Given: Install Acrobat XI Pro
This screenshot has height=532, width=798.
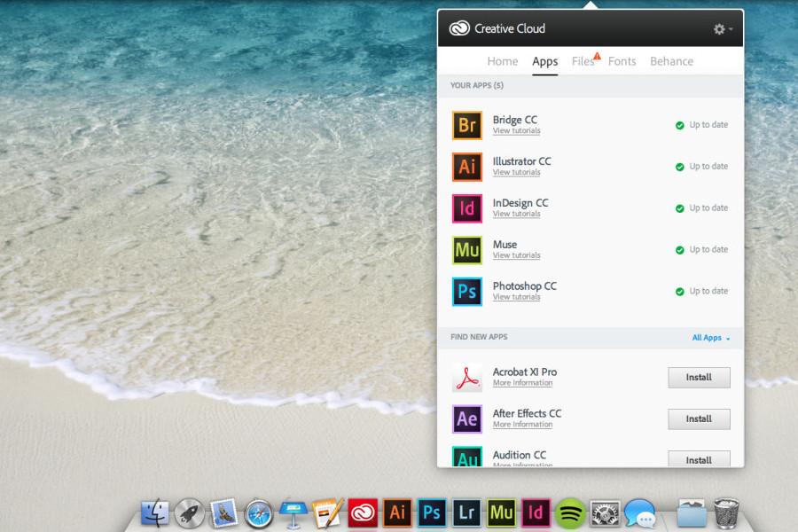Looking at the screenshot, I should [699, 377].
